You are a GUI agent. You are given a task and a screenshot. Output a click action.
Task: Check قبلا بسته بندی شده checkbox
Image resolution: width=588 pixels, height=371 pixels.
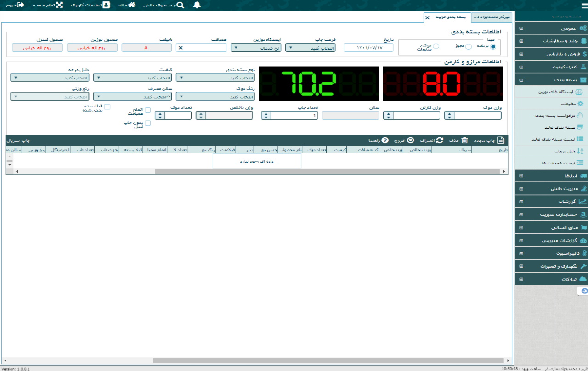(x=107, y=107)
